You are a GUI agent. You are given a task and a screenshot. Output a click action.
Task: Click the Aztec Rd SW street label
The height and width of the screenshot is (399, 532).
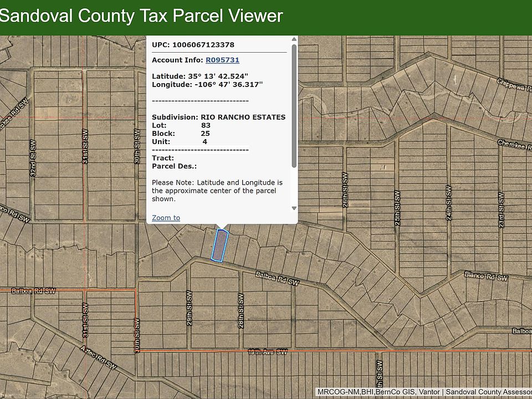[99, 357]
